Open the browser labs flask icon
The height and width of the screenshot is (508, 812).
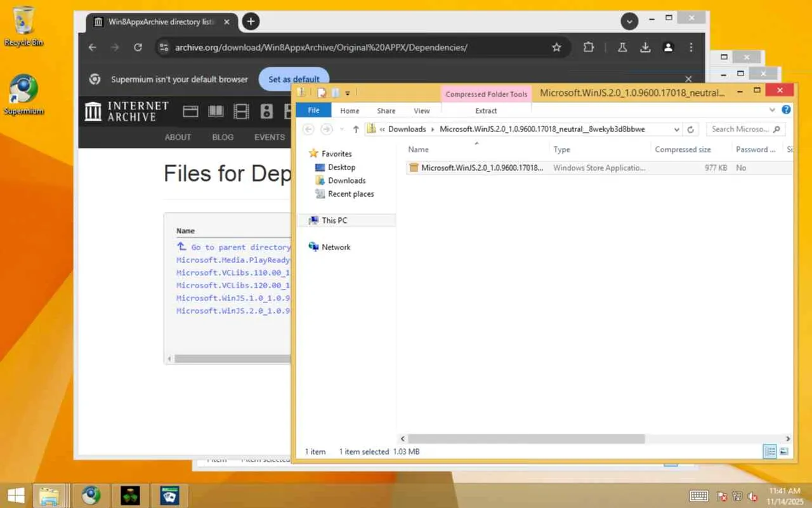pyautogui.click(x=622, y=47)
